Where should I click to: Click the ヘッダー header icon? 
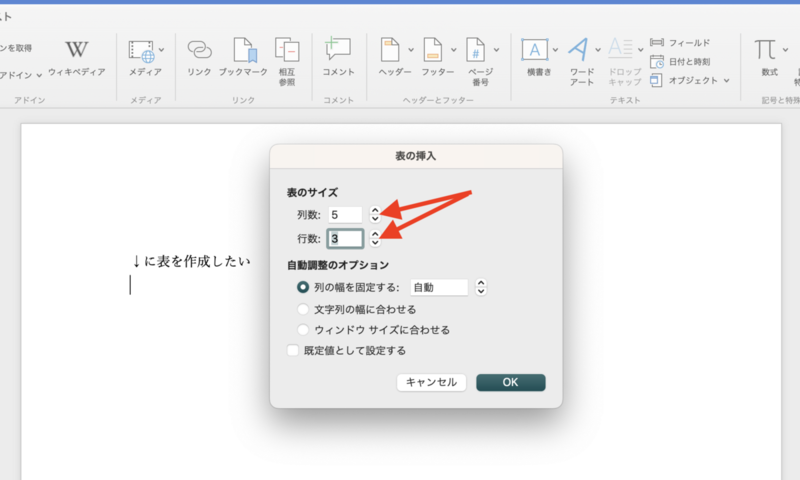click(x=390, y=50)
